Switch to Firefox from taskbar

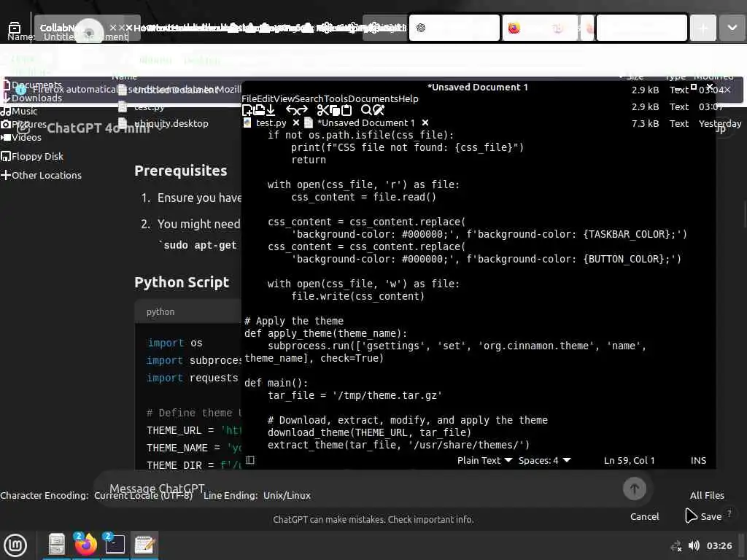[86, 544]
